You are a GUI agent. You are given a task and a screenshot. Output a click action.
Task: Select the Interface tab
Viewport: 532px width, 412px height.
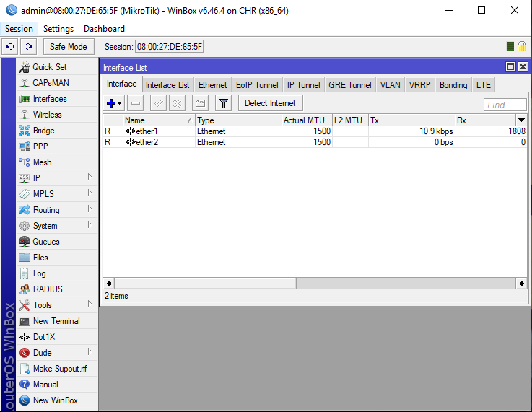coord(121,84)
